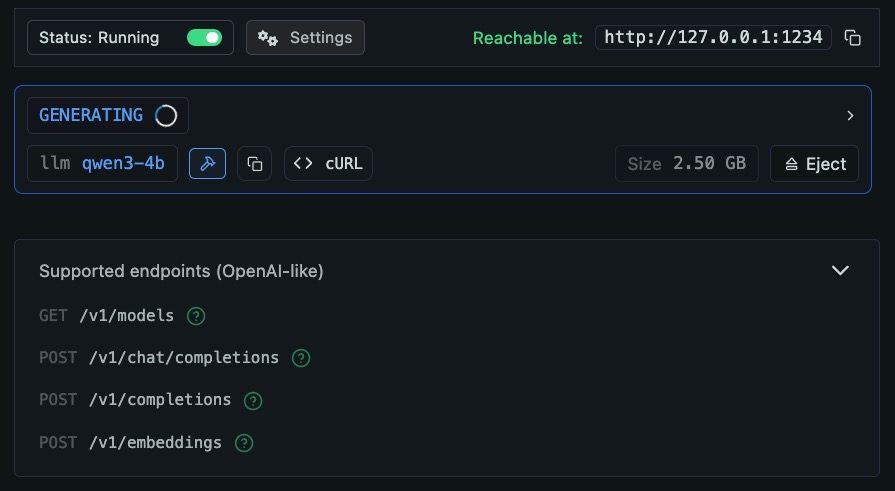Click the hammer tool icon for qwen3-4b
Screen dimensions: 895x491
(207, 164)
